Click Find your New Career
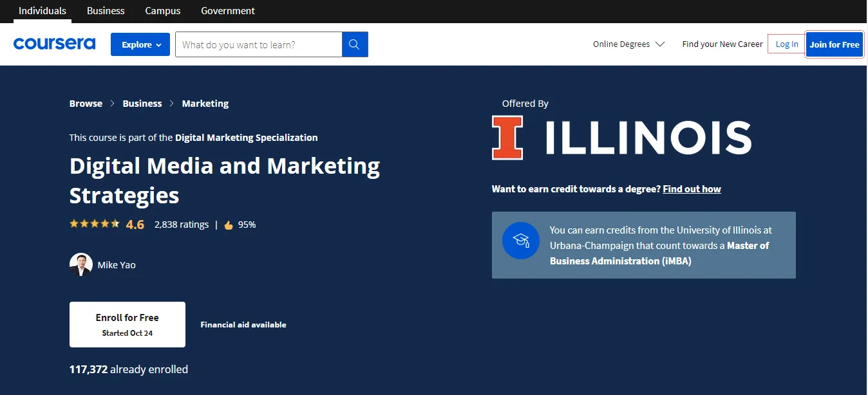The width and height of the screenshot is (868, 395). point(722,44)
